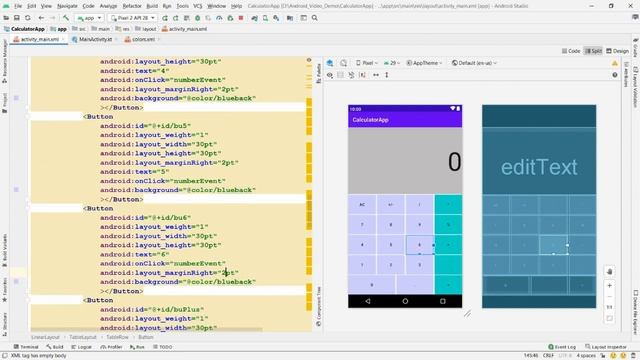This screenshot has width=640, height=360.
Task: Click the CRLF line separator in status bar
Action: pos(548,356)
